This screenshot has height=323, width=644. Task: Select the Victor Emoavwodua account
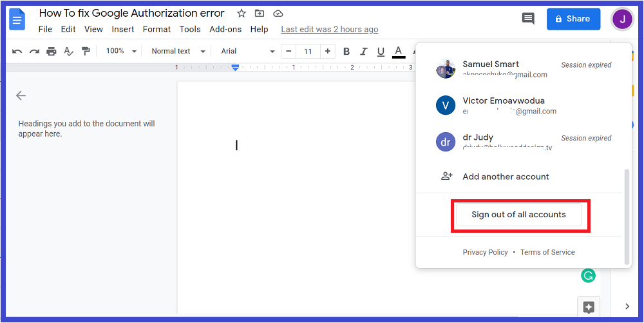(x=524, y=106)
